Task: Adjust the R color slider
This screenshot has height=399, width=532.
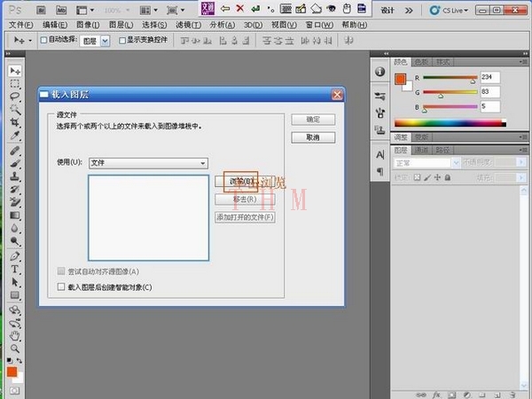Action: pyautogui.click(x=473, y=81)
